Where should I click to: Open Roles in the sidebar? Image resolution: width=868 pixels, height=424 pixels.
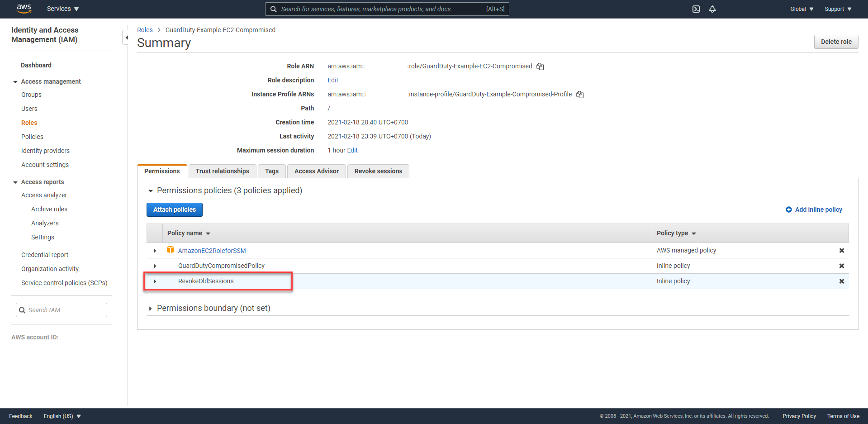[29, 123]
